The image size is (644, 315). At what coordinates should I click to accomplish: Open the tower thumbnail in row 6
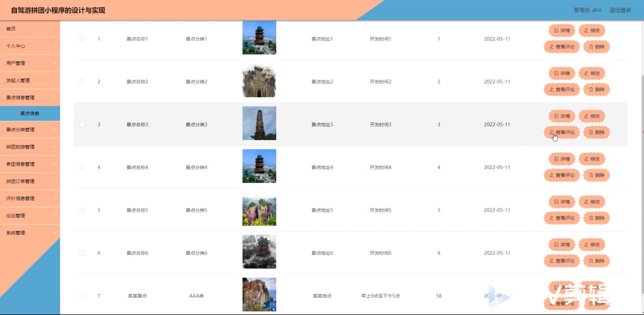[x=259, y=252]
